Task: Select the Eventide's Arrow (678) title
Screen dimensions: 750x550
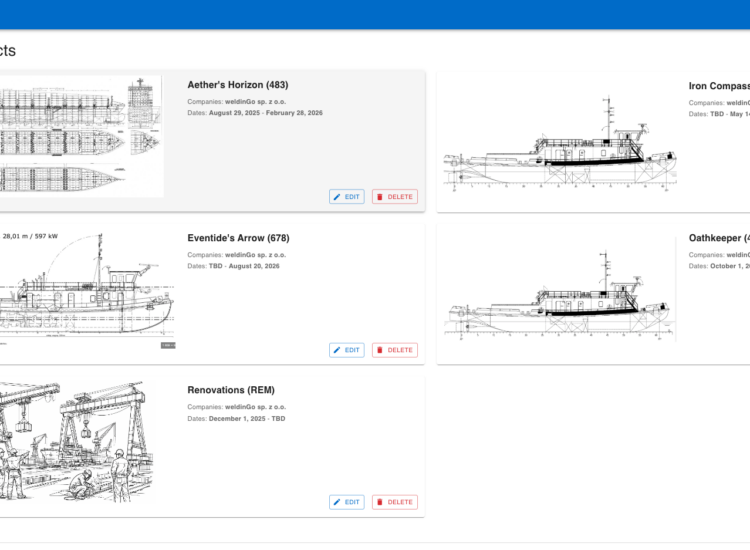Action: (x=238, y=238)
